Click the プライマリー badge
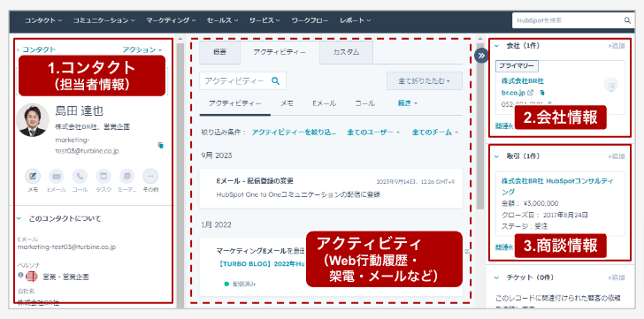 517,66
